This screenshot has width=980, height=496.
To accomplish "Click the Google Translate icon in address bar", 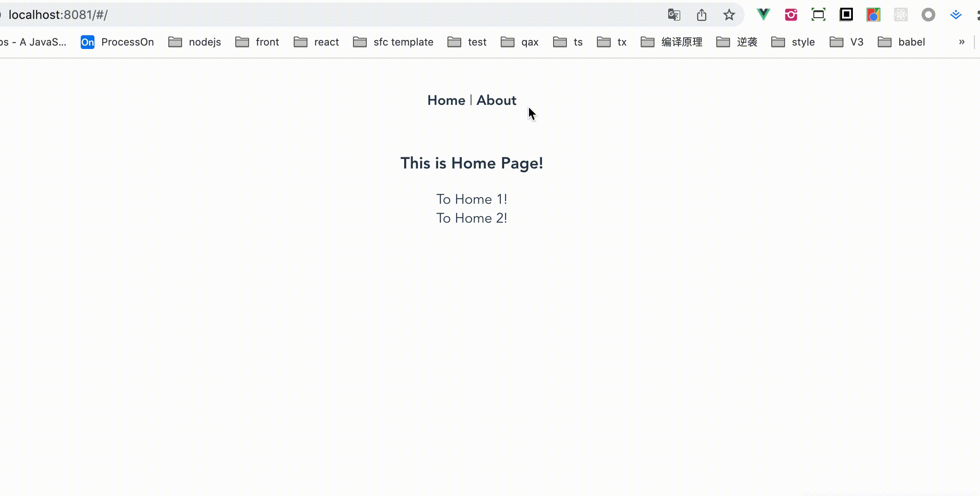I will point(674,15).
